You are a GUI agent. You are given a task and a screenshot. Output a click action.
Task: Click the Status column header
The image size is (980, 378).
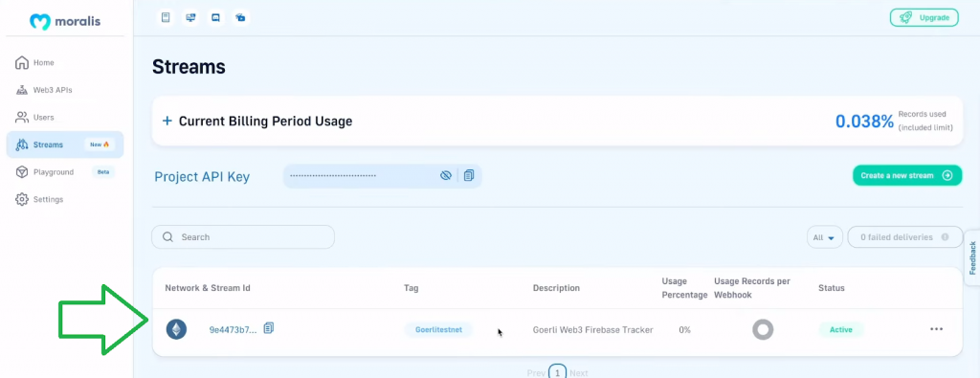(832, 288)
